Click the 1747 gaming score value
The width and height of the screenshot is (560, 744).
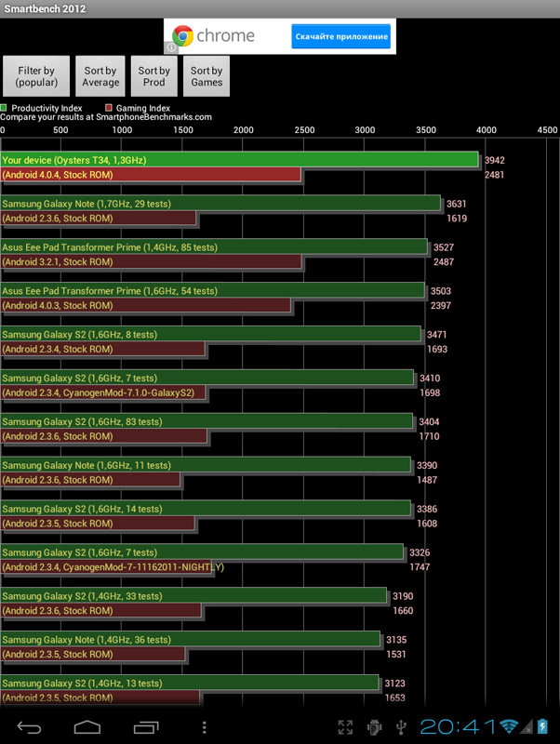tap(420, 567)
